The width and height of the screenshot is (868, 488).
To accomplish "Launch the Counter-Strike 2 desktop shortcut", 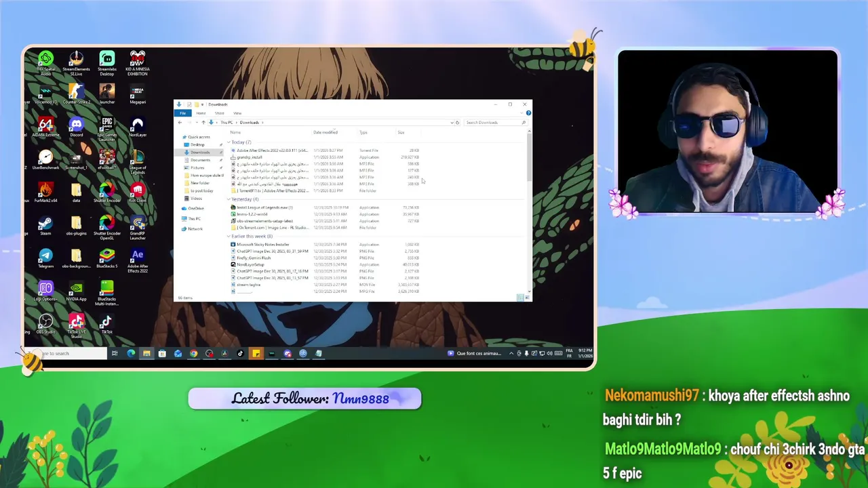I will (x=76, y=94).
